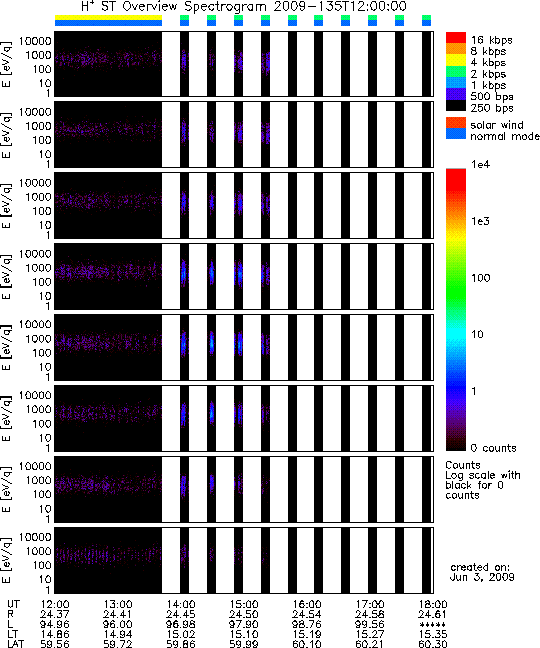
Task: Click the '8 kbps' legend label
Action: 488,51
